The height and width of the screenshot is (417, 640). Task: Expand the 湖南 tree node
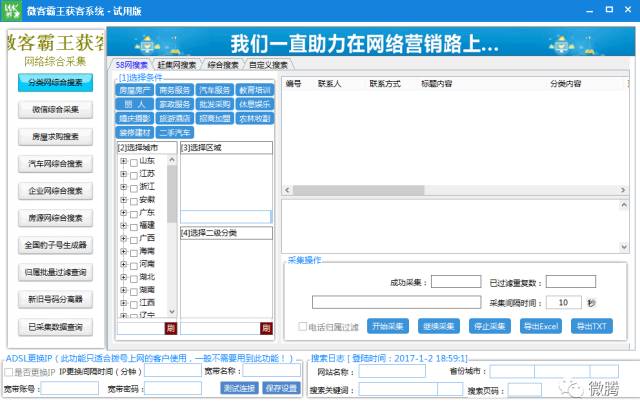123,290
